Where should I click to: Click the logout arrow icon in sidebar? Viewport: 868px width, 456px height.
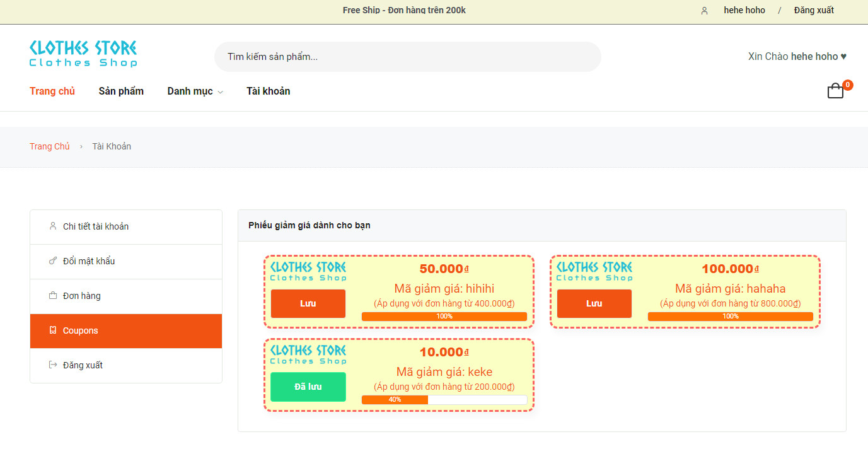tap(53, 365)
